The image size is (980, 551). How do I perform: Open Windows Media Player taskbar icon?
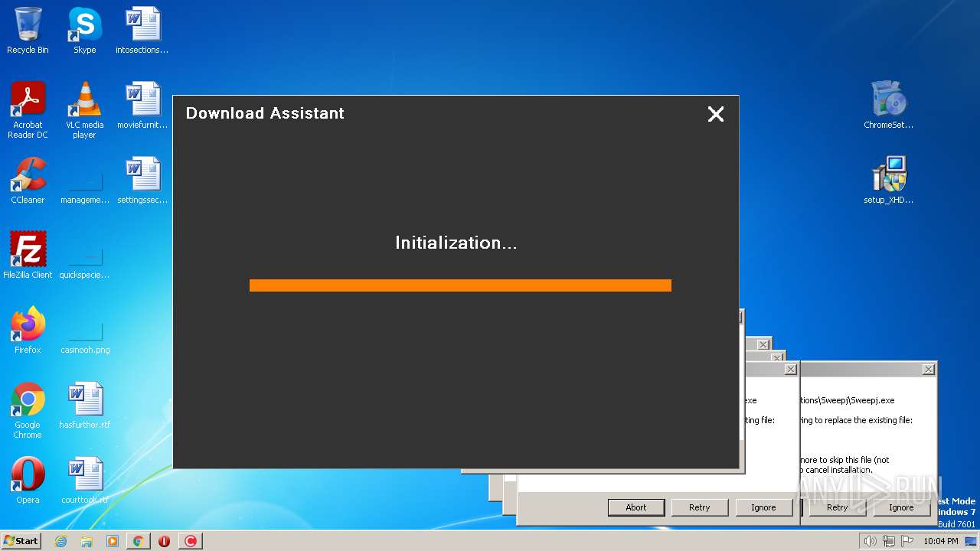(113, 541)
